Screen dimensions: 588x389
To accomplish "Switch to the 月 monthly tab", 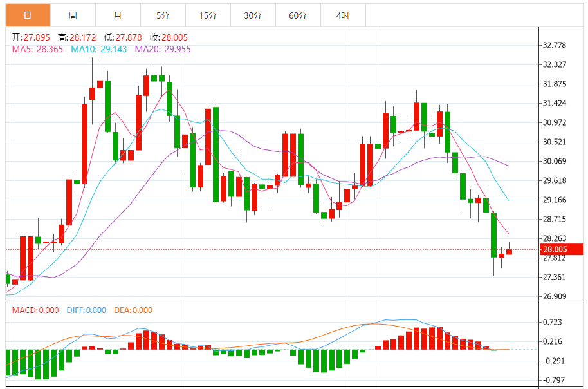I will tap(118, 15).
